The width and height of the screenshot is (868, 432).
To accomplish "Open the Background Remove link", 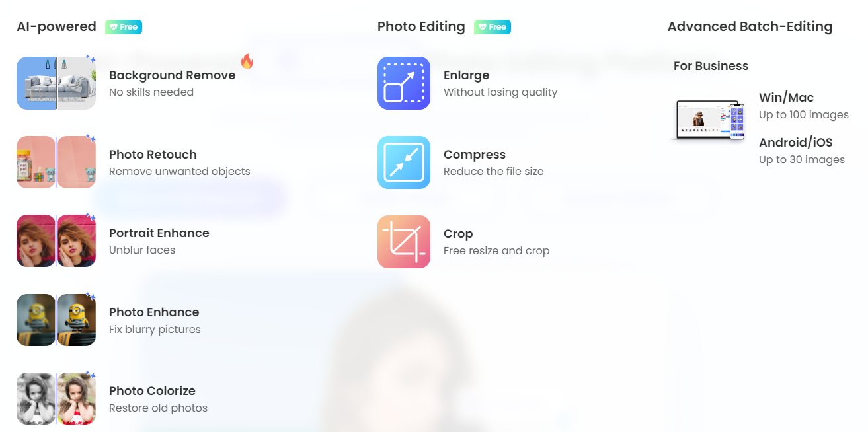I will tap(172, 83).
